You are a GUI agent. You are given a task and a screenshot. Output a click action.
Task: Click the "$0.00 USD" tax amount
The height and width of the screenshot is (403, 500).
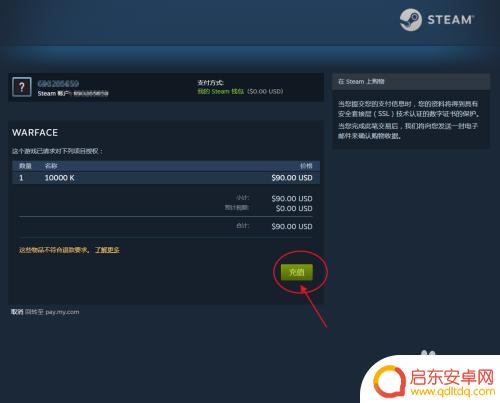294,208
